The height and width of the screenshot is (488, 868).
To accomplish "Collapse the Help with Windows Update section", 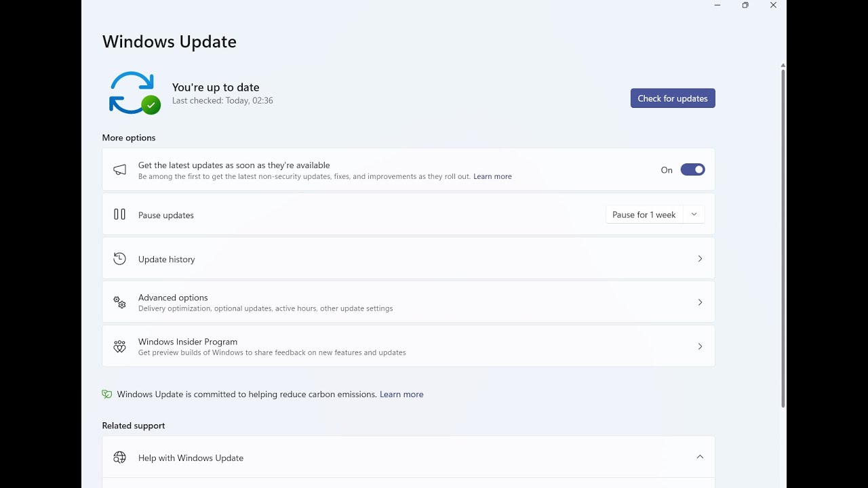I will tap(700, 457).
